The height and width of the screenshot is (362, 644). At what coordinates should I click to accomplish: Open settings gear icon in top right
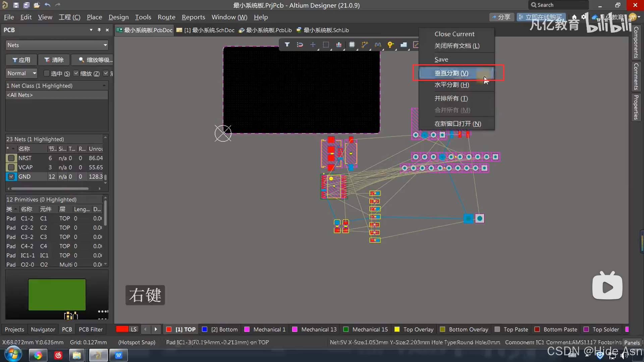[584, 17]
